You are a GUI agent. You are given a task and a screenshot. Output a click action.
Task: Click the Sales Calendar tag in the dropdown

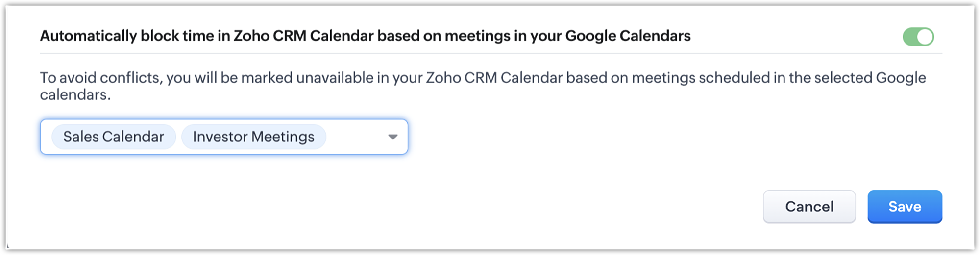[113, 137]
